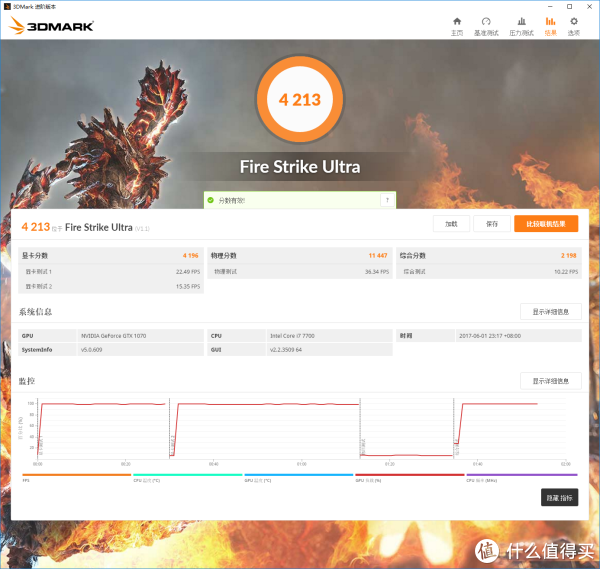Click the 加载 (load) button
Screen dimensions: 600x569
tap(451, 224)
